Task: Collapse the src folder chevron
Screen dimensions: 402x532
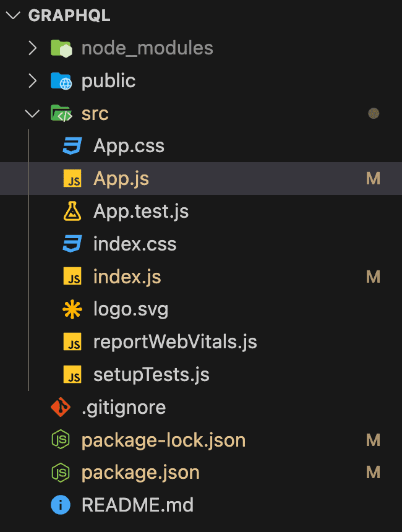Action: point(32,114)
